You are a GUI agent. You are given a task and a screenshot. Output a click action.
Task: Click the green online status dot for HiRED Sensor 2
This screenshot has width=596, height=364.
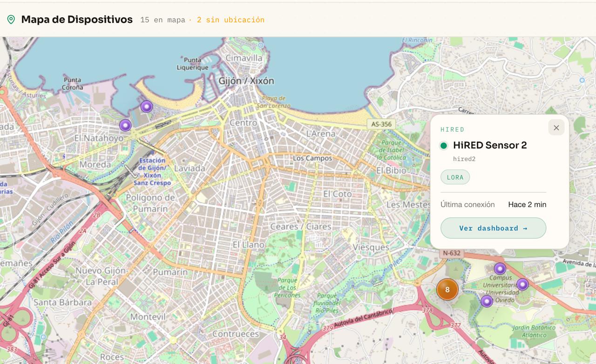click(x=444, y=146)
